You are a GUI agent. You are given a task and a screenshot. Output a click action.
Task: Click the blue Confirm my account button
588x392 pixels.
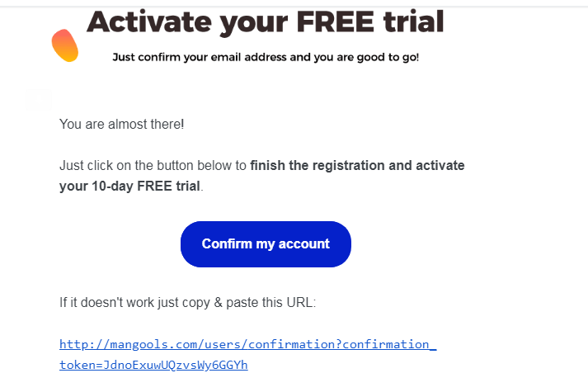click(266, 244)
